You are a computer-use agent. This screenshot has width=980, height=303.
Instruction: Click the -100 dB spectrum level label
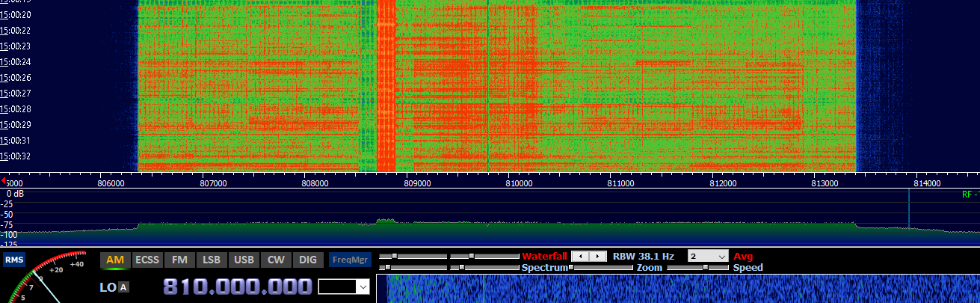9,234
